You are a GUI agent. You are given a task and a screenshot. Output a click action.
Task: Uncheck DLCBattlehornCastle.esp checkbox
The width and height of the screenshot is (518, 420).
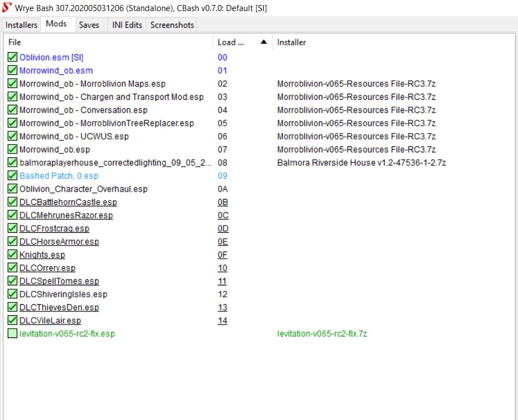pyautogui.click(x=12, y=202)
